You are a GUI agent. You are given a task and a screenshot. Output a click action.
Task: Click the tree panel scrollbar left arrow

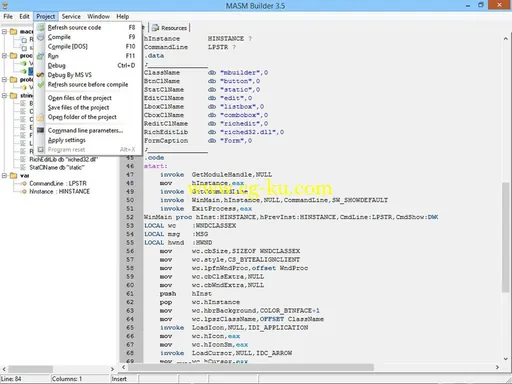point(4,369)
